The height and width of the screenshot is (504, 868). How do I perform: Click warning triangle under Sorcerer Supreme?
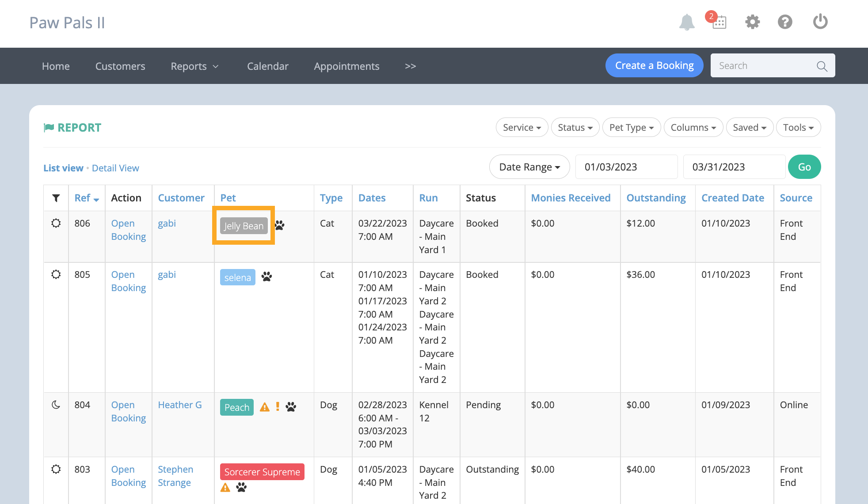coord(225,487)
